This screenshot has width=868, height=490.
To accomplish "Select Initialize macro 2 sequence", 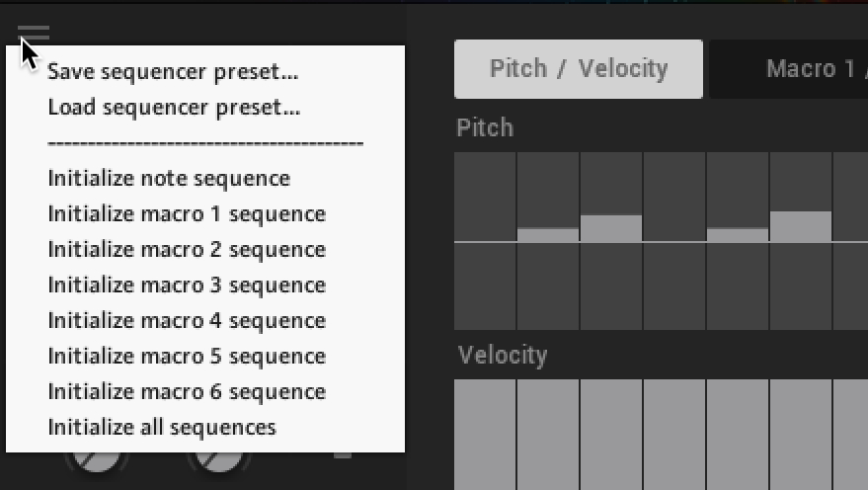I will [187, 249].
